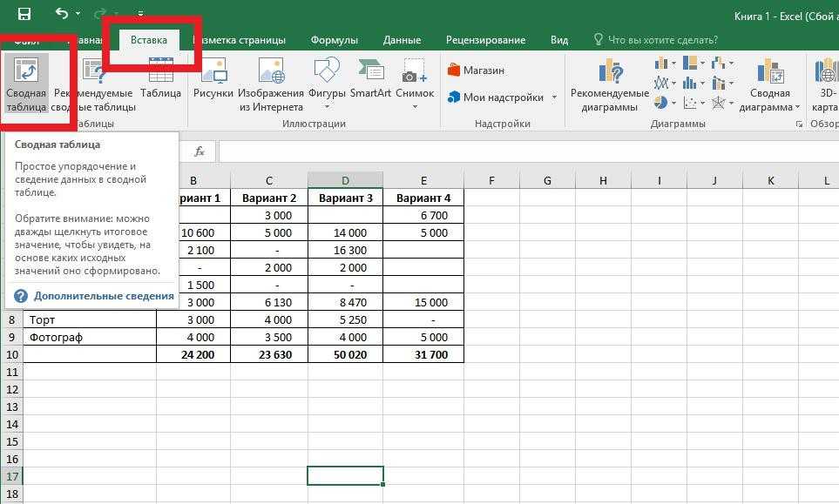The width and height of the screenshot is (839, 504).
Task: Insert a waterfall or stock chart
Action: click(x=722, y=63)
